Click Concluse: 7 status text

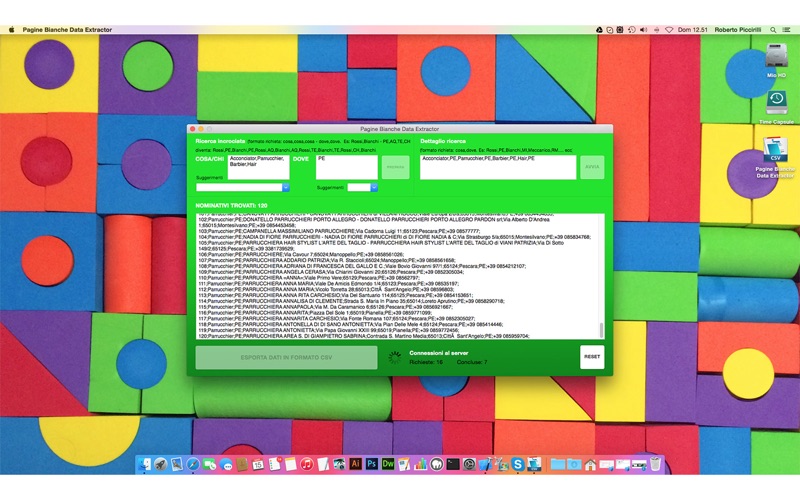tap(471, 362)
